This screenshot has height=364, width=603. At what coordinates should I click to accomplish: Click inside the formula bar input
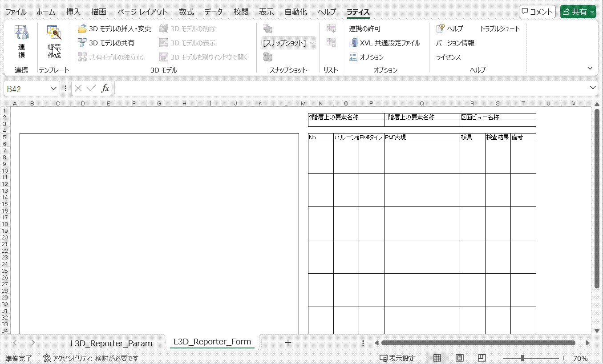point(351,88)
